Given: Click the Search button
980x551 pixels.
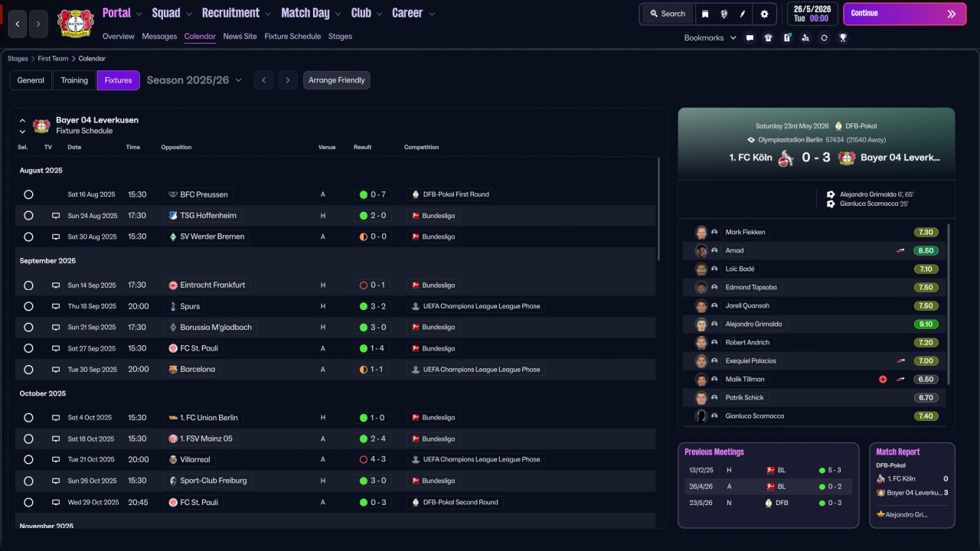Looking at the screenshot, I should coord(667,14).
